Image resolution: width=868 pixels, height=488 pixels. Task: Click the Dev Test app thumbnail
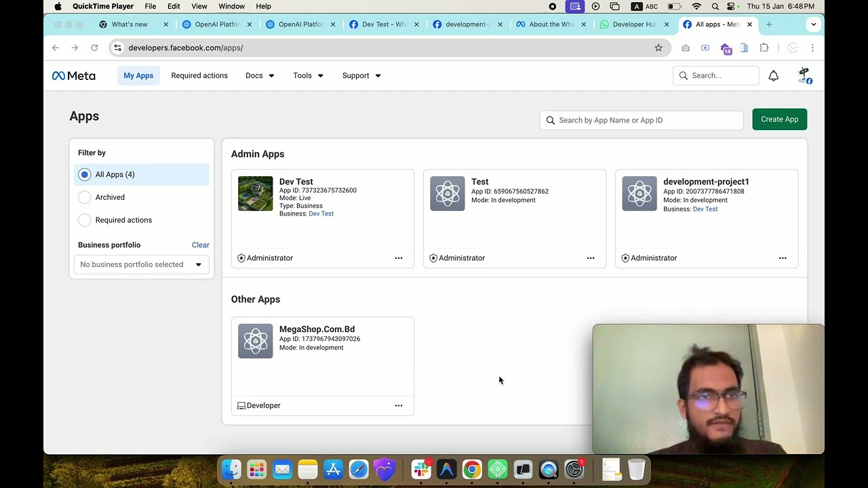255,194
